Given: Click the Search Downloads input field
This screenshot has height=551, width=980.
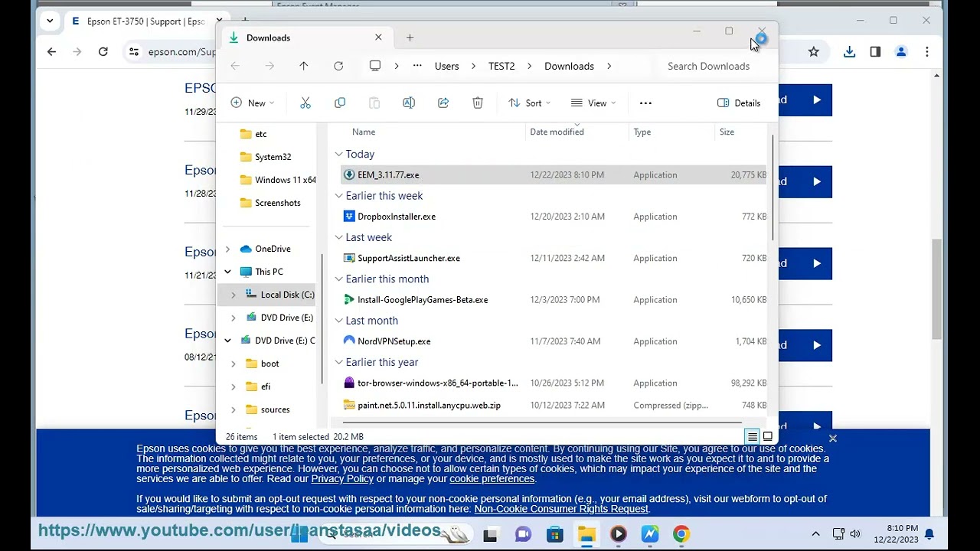Looking at the screenshot, I should [708, 67].
